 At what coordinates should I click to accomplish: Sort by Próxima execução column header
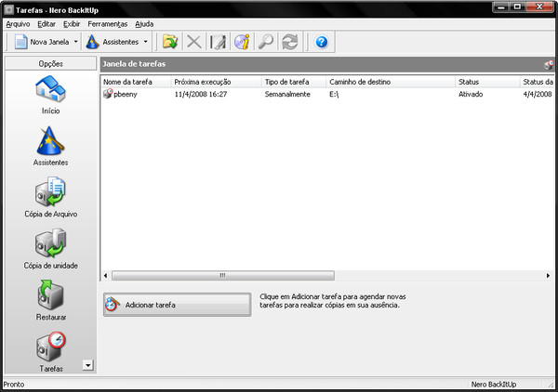point(216,82)
